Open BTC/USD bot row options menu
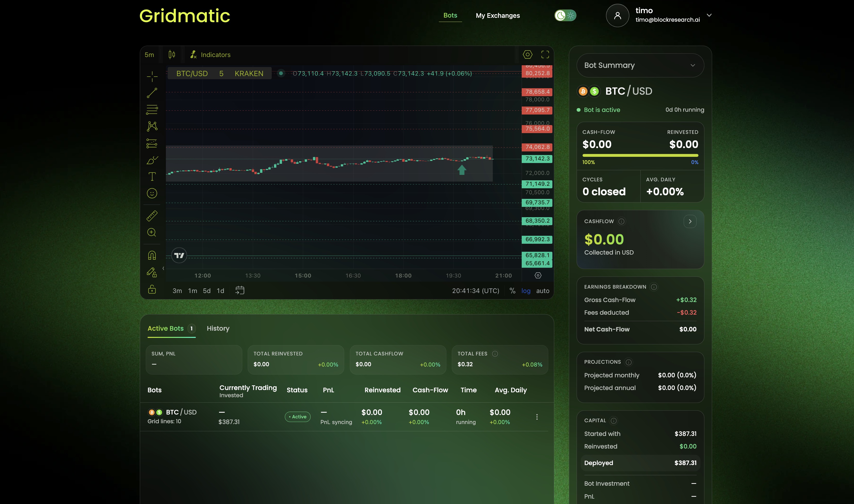Image resolution: width=854 pixels, height=504 pixels. pos(537,417)
